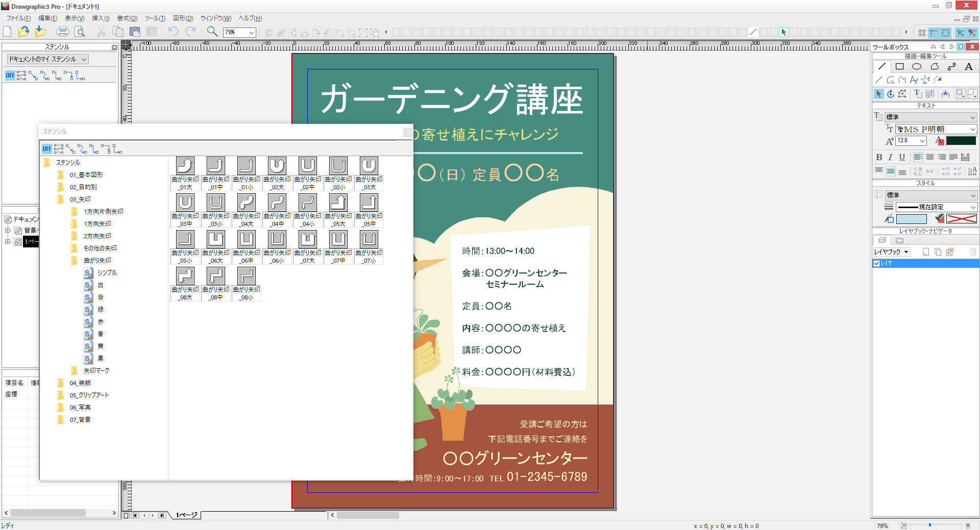The image size is (980, 530).
Task: Click the light blue fill color swatch
Action: click(911, 219)
